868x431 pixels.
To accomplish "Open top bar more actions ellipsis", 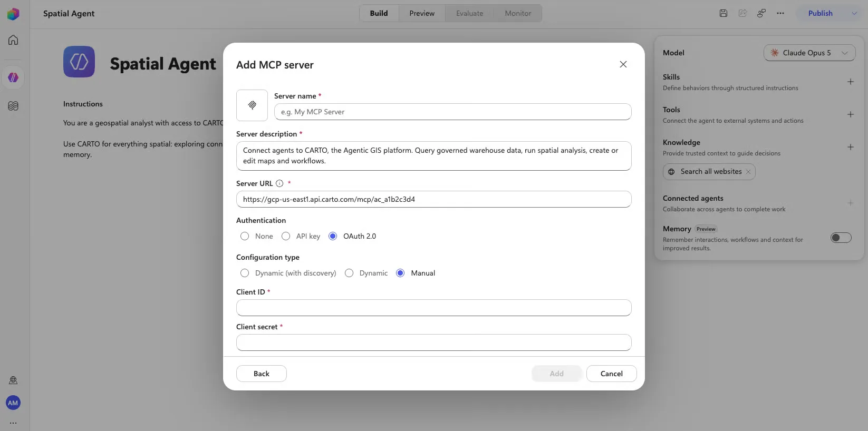I will pyautogui.click(x=780, y=13).
